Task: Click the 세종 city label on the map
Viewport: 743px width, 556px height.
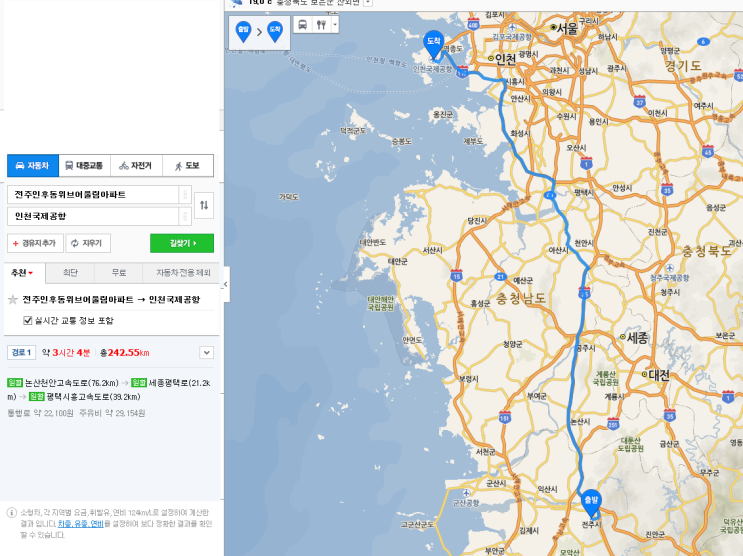Action: [x=637, y=337]
